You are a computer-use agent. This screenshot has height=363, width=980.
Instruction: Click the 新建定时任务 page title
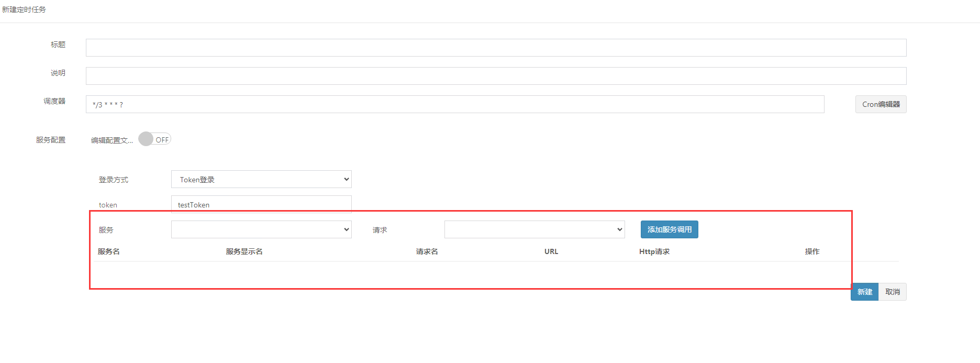pos(24,9)
